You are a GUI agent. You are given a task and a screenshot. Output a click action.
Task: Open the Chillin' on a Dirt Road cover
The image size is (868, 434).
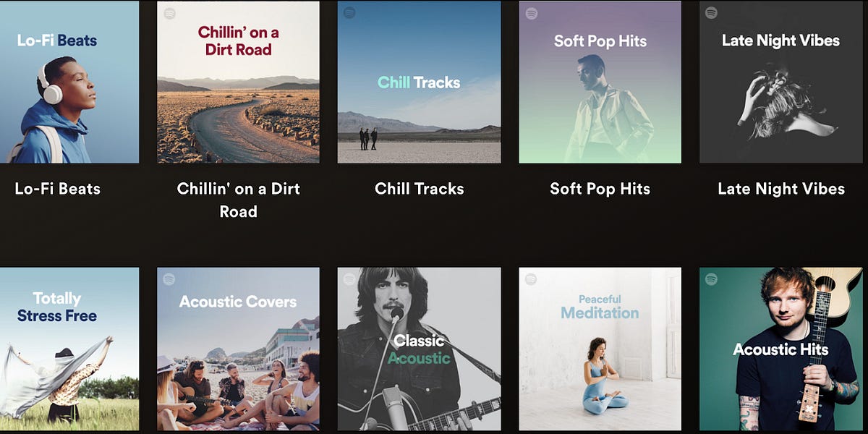point(238,82)
